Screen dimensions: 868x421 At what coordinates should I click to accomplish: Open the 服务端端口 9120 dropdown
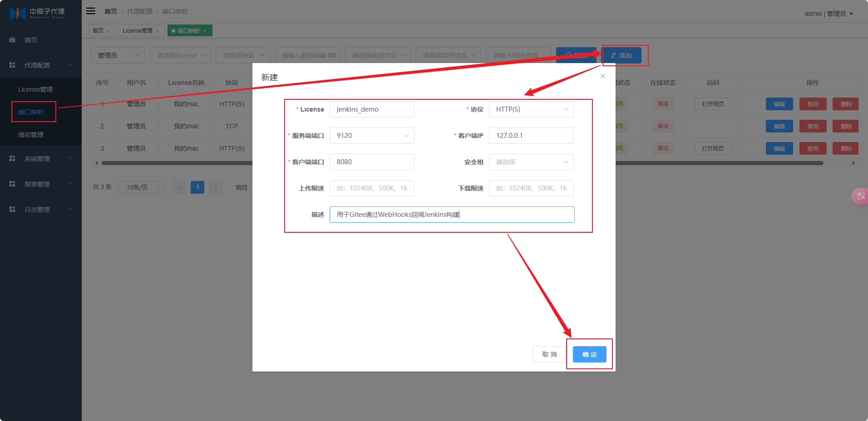372,136
